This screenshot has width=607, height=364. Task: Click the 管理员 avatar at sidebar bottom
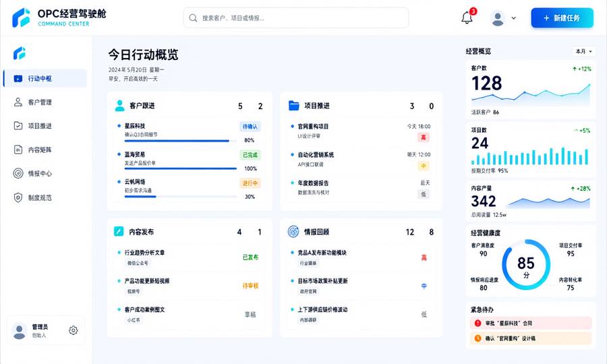(19, 331)
